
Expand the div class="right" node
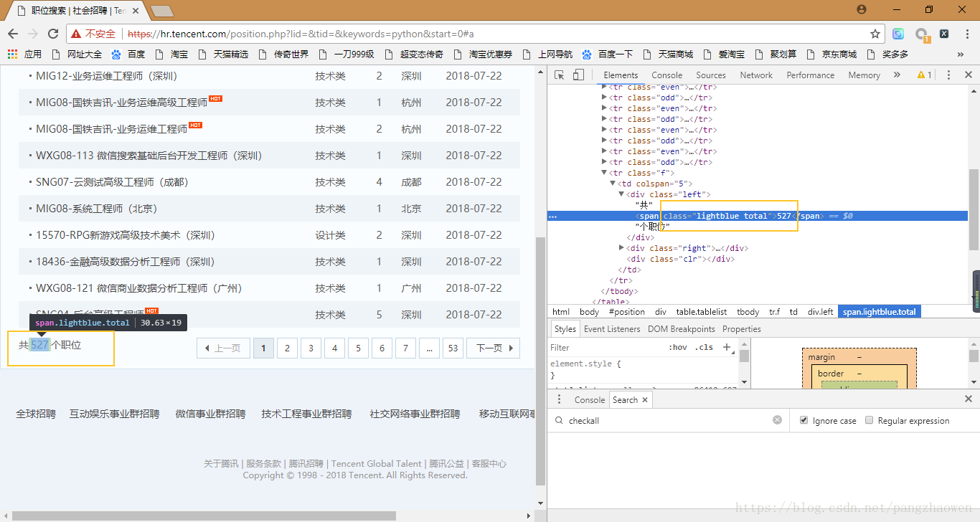[x=621, y=248]
